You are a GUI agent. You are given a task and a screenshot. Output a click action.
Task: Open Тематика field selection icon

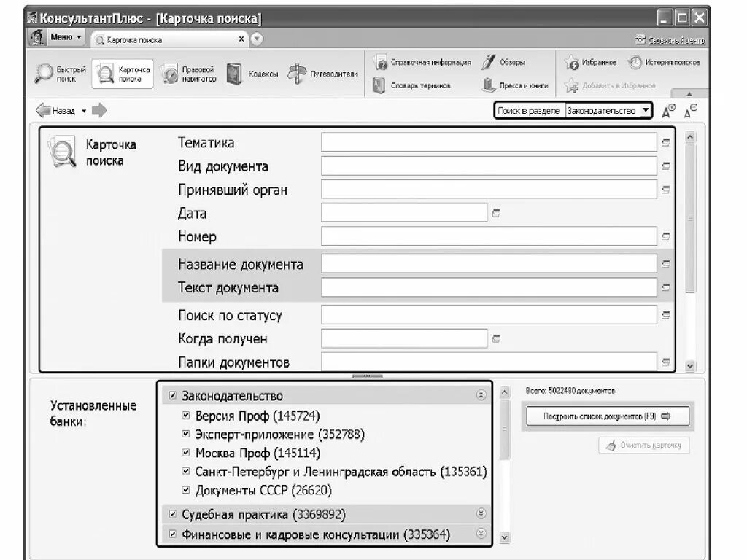pyautogui.click(x=666, y=142)
